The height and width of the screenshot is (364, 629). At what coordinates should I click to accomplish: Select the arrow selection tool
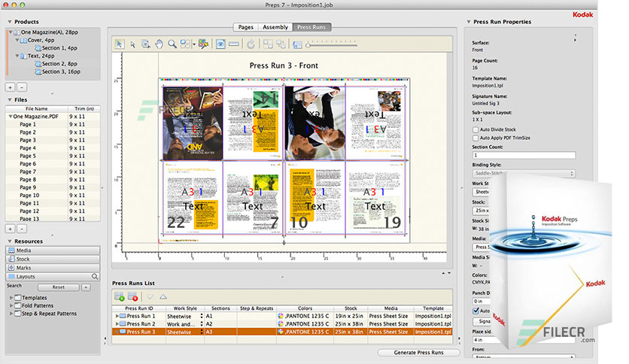[120, 44]
